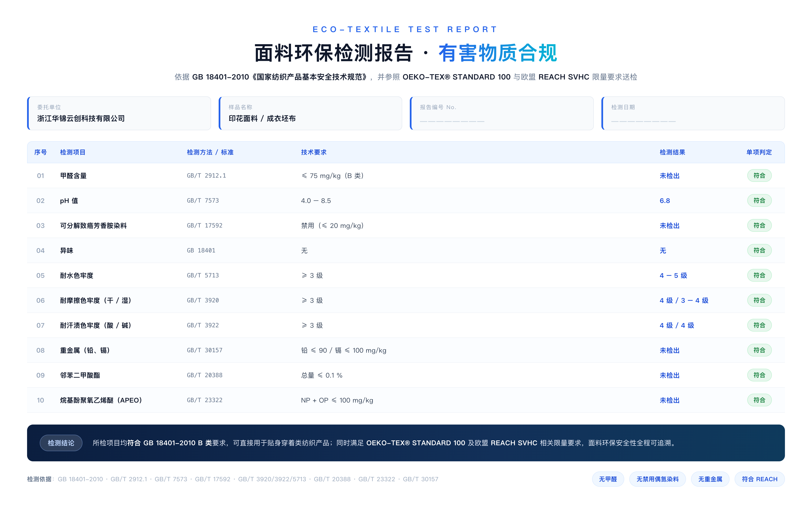This screenshot has width=812, height=507.
Task: Click sample name 印花面料 / 成衣坯布
Action: pyautogui.click(x=262, y=118)
